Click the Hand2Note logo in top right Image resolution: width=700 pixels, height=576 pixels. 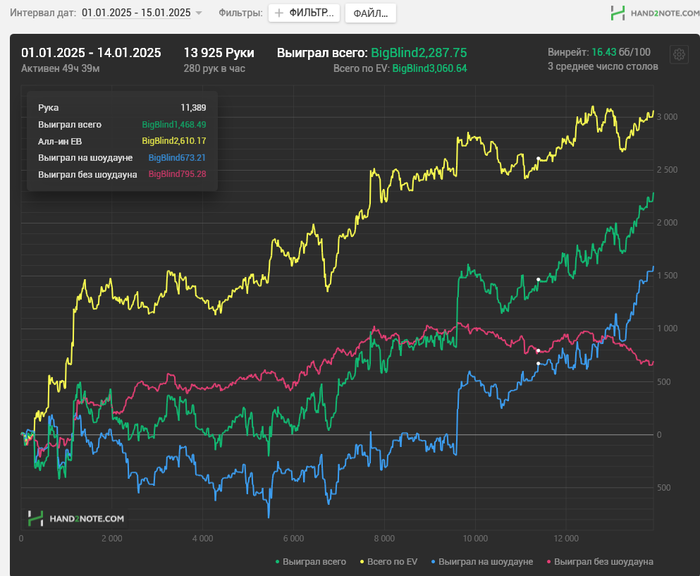pos(654,13)
